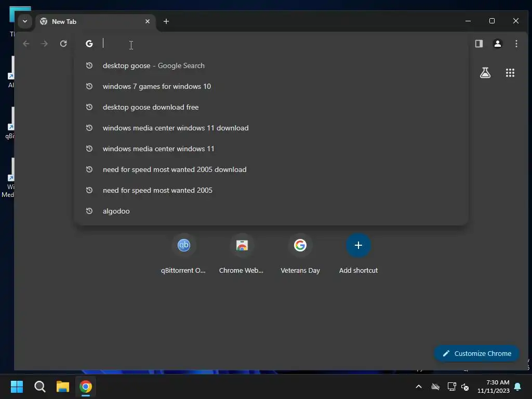Image resolution: width=532 pixels, height=399 pixels.
Task: Choose the 'algodoo' suggestion
Action: point(271,211)
